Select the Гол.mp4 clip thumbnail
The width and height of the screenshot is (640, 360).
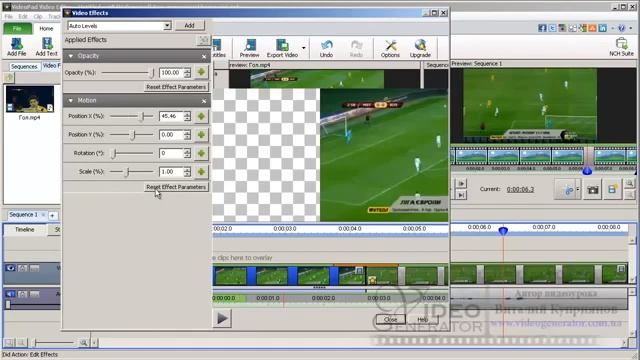[x=30, y=99]
